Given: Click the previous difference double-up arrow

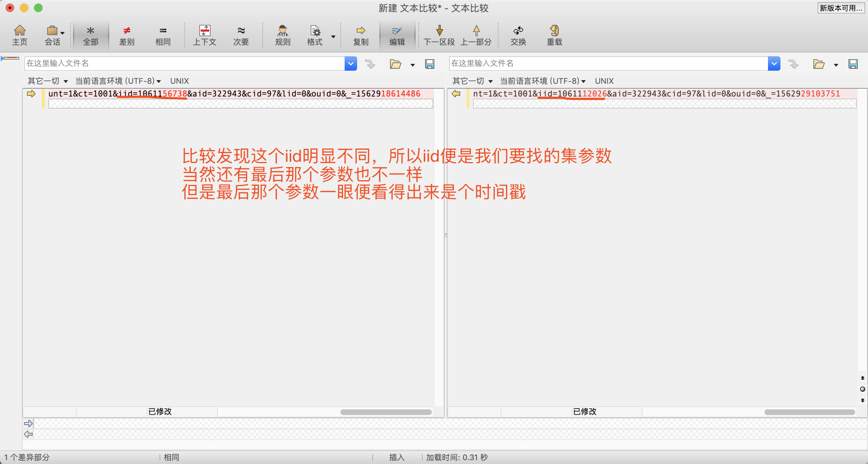Looking at the screenshot, I should [x=863, y=378].
